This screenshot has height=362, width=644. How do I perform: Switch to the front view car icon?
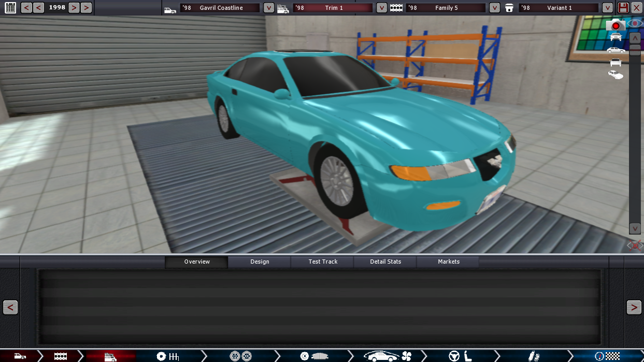pos(616,37)
